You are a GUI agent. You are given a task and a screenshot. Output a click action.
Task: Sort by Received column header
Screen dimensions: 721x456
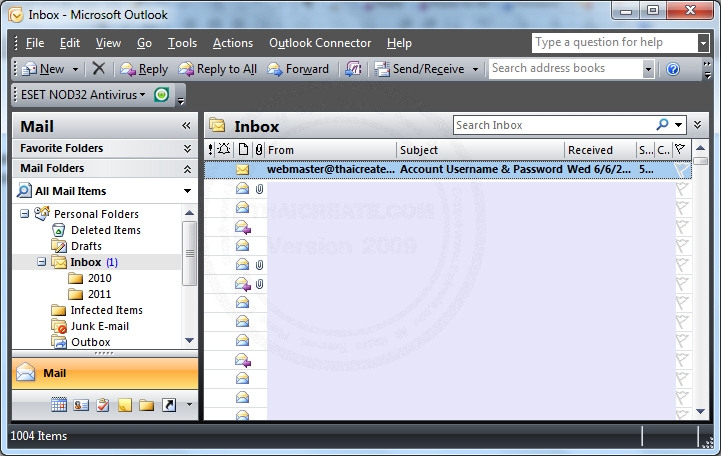(600, 150)
